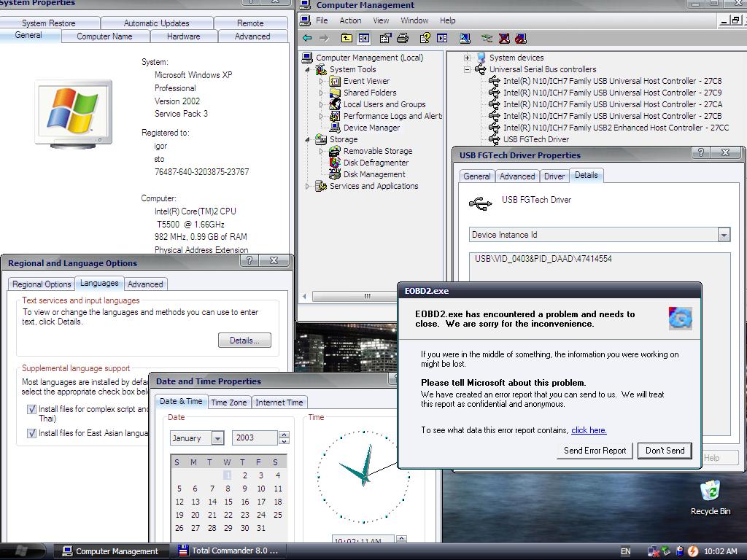The image size is (747, 560).
Task: Expand Services and Applications tree node
Action: pos(308,186)
